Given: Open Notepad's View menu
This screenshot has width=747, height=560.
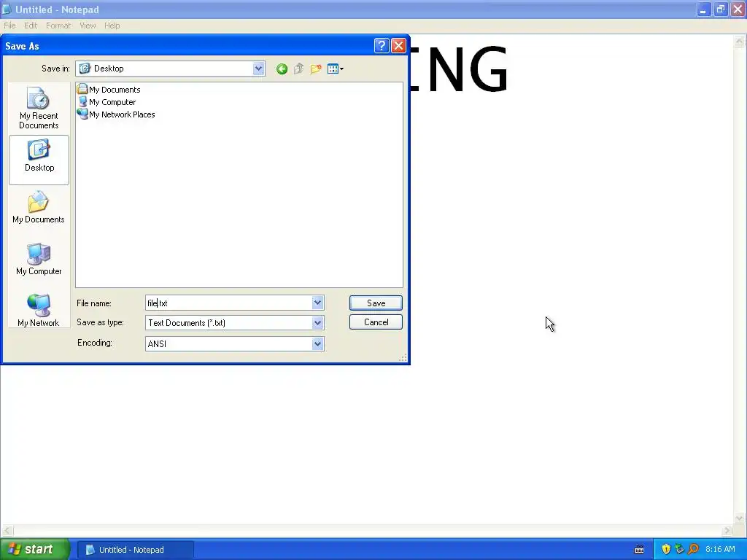Looking at the screenshot, I should click(x=88, y=26).
